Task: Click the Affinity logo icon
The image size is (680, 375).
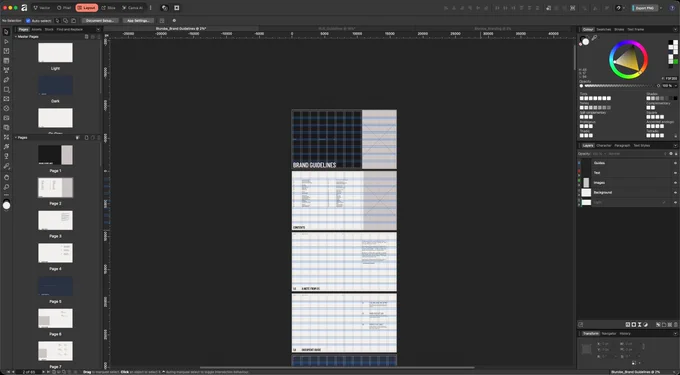Action: click(24, 8)
